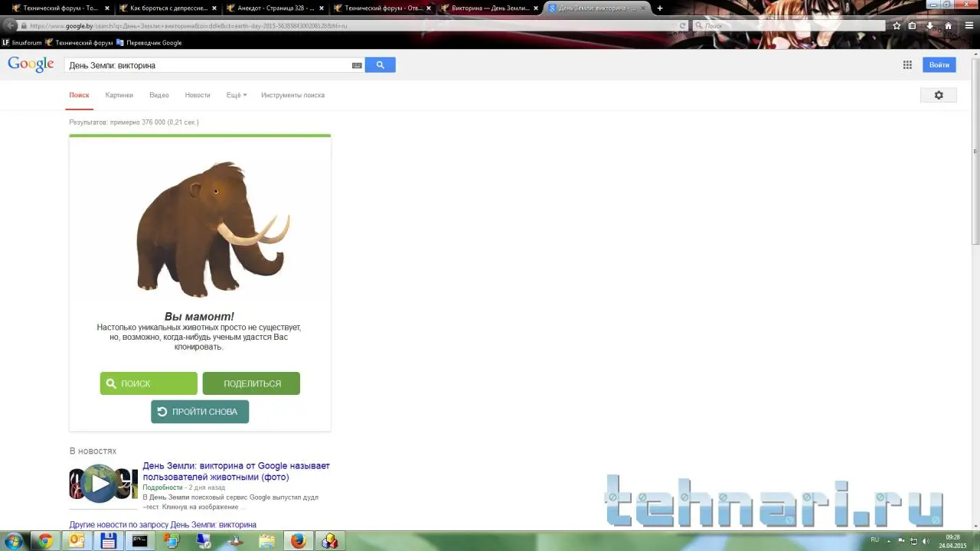Switch to the Новости tab
This screenshot has width=980, height=551.
click(198, 95)
